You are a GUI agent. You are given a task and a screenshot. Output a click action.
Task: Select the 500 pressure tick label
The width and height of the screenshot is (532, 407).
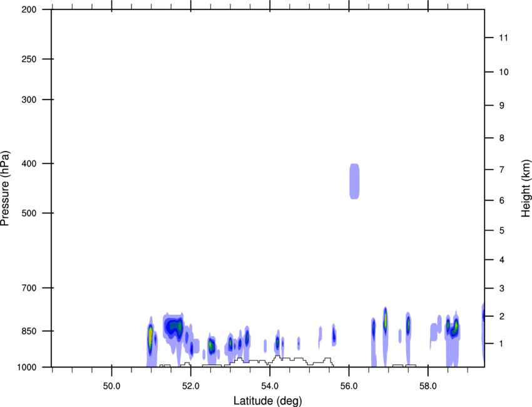click(29, 213)
